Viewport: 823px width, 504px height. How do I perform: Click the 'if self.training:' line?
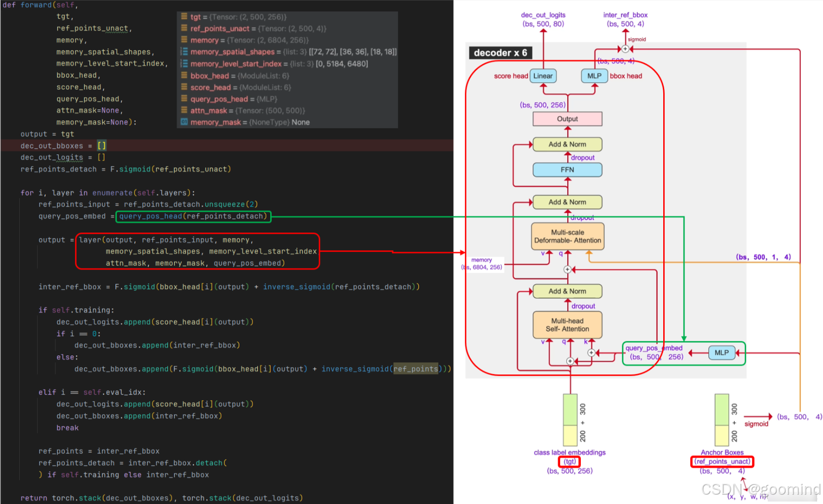[x=76, y=310]
